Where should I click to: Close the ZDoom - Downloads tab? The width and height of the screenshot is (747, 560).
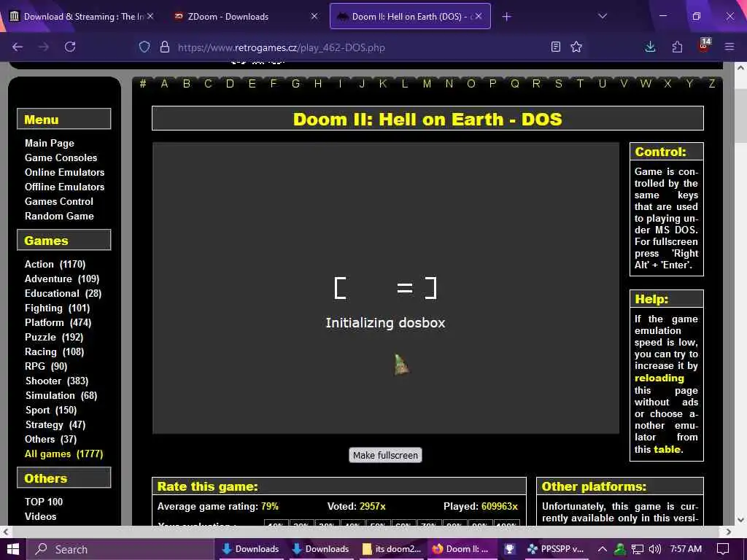314,16
